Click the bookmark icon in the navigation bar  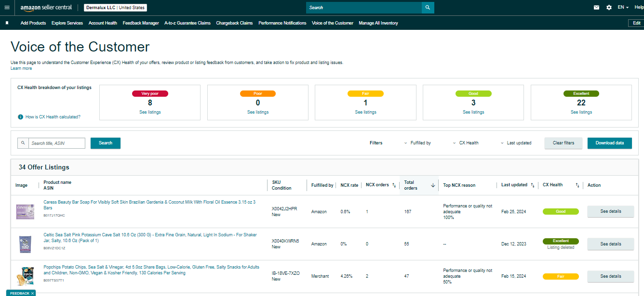tap(7, 23)
